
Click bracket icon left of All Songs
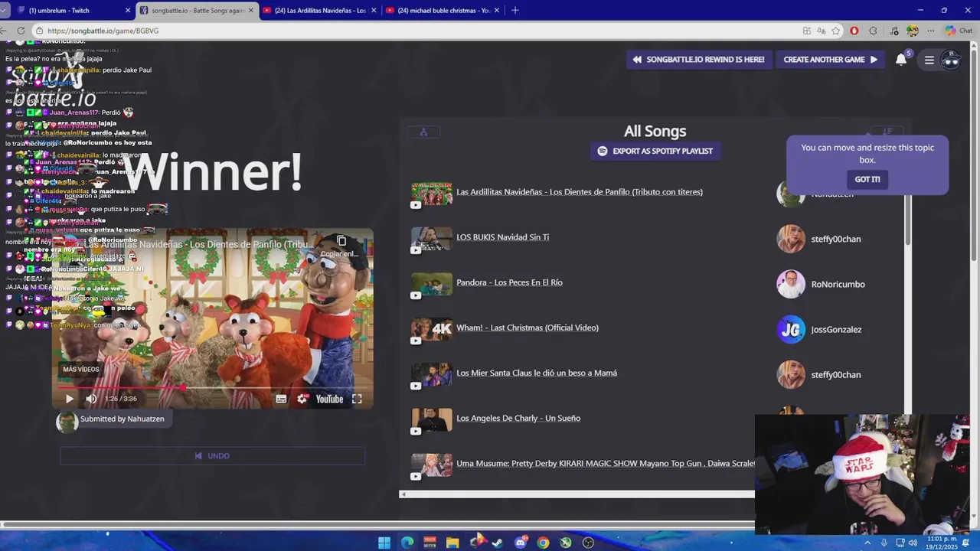click(423, 132)
